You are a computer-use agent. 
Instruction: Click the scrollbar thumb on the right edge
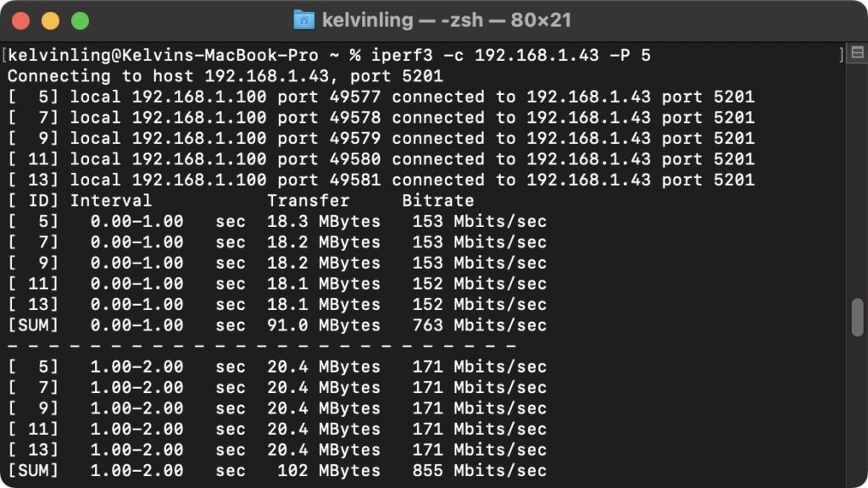click(858, 317)
